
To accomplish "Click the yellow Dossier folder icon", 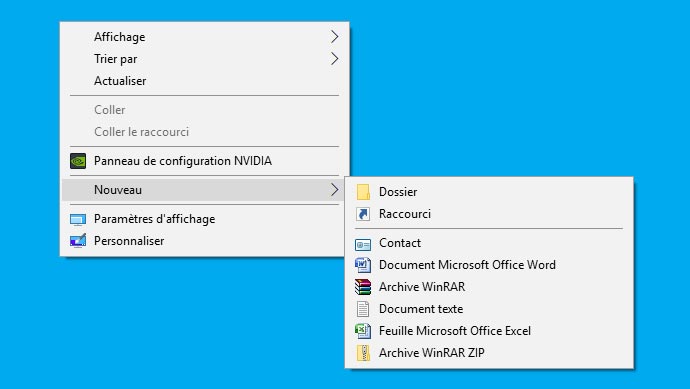I will (x=363, y=192).
